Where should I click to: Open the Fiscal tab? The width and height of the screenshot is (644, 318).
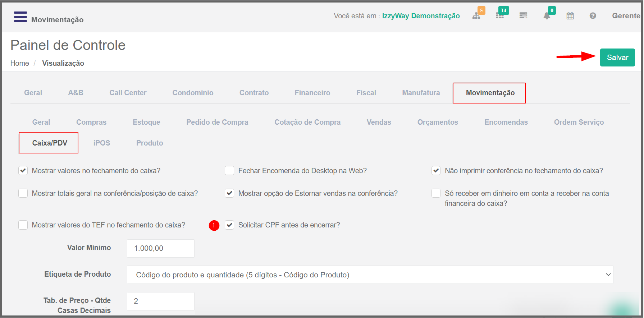tap(366, 93)
